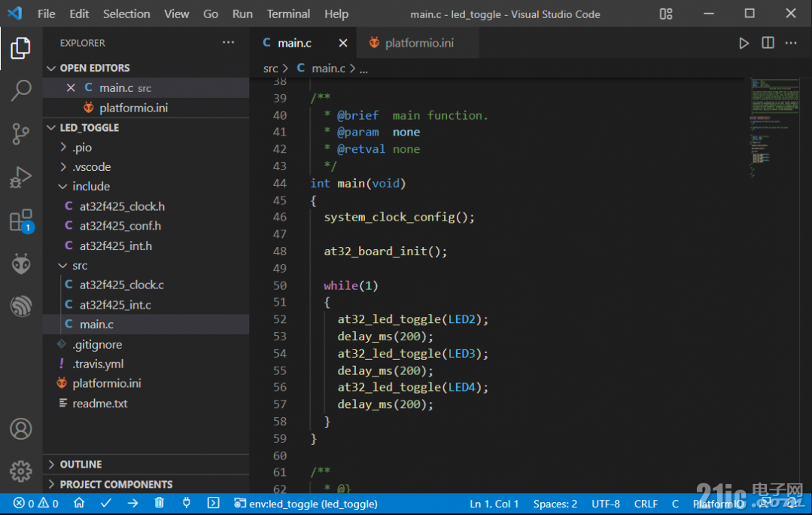This screenshot has height=515, width=812.
Task: Open the Manage gear icon
Action: tap(21, 471)
